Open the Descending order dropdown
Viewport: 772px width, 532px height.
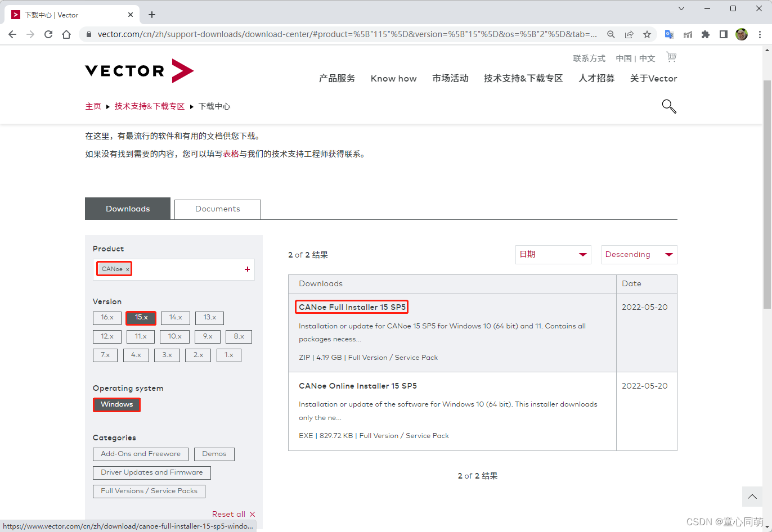pyautogui.click(x=639, y=254)
